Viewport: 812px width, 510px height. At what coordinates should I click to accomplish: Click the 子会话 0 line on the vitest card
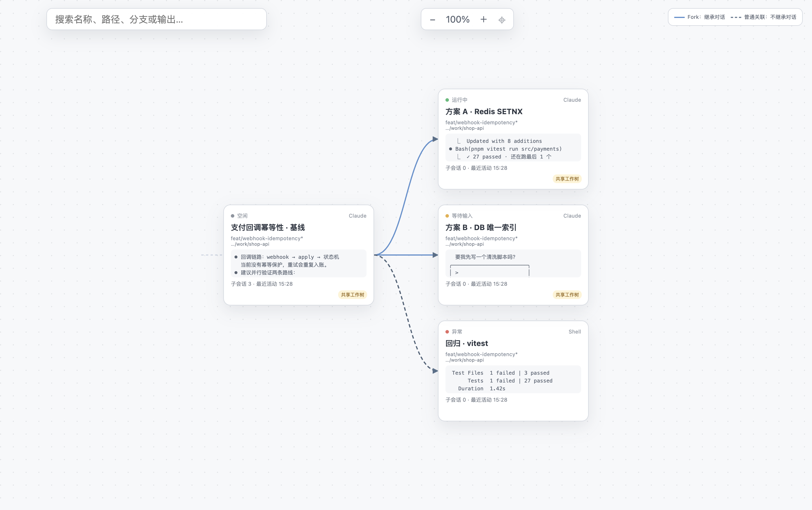pyautogui.click(x=476, y=400)
